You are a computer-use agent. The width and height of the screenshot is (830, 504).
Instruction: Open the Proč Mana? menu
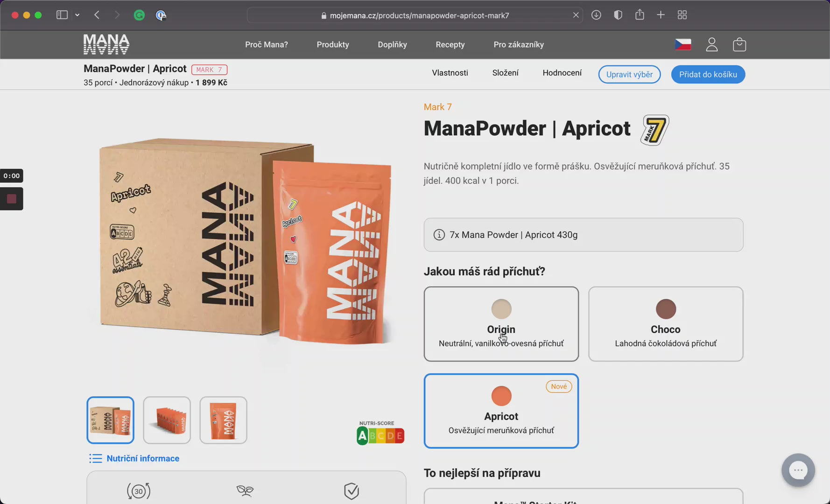267,45
